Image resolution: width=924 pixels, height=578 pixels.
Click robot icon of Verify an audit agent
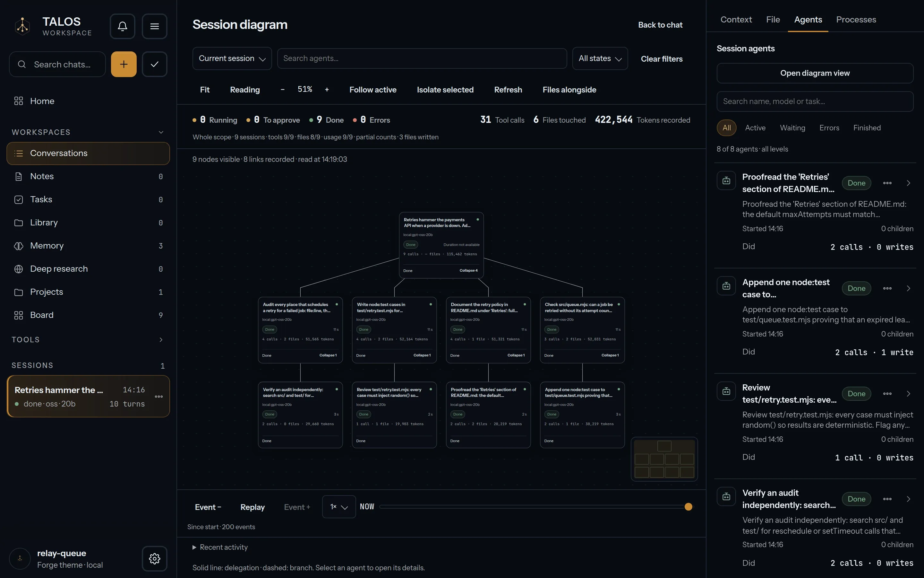[726, 496]
